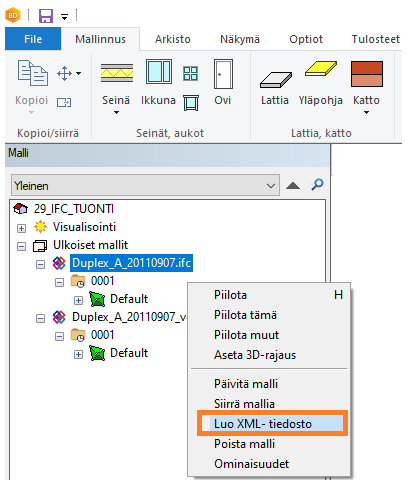Choose the Lattia floor tool
This screenshot has height=480, width=407.
pos(276,80)
